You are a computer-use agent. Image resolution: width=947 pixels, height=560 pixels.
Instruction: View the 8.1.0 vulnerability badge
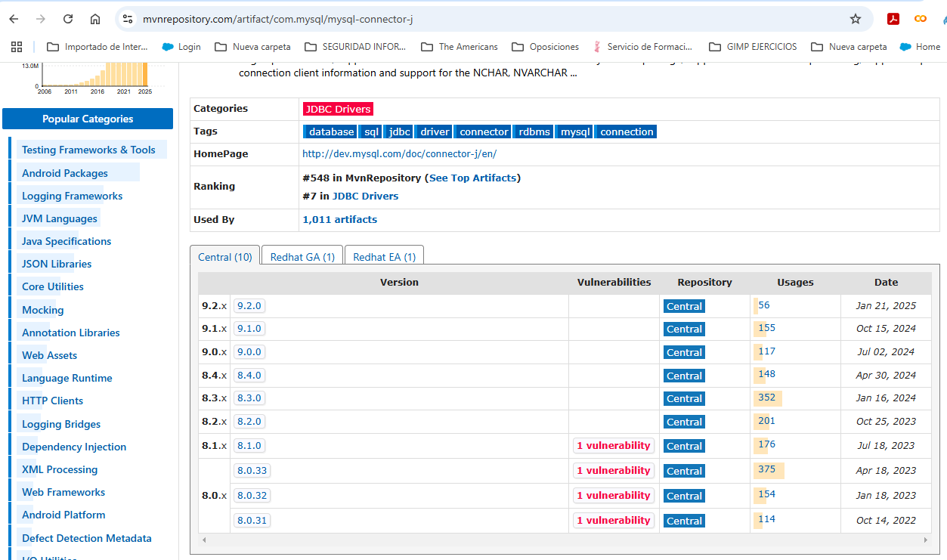pos(613,445)
